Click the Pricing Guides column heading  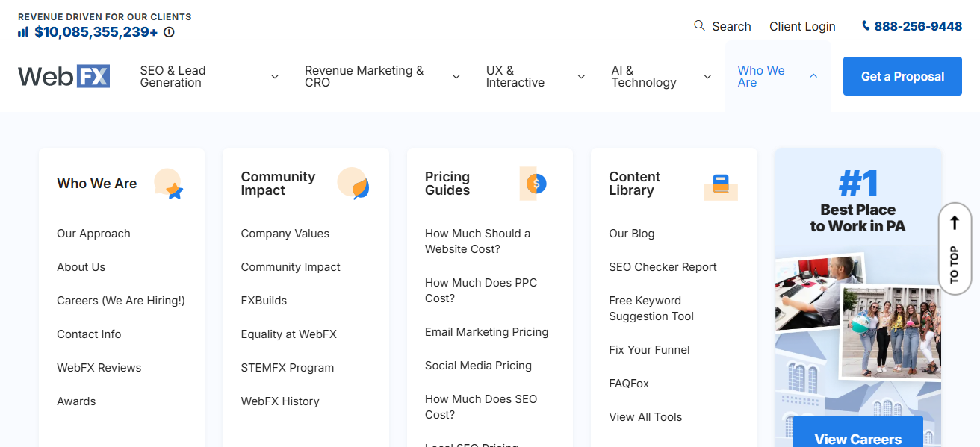tap(447, 184)
